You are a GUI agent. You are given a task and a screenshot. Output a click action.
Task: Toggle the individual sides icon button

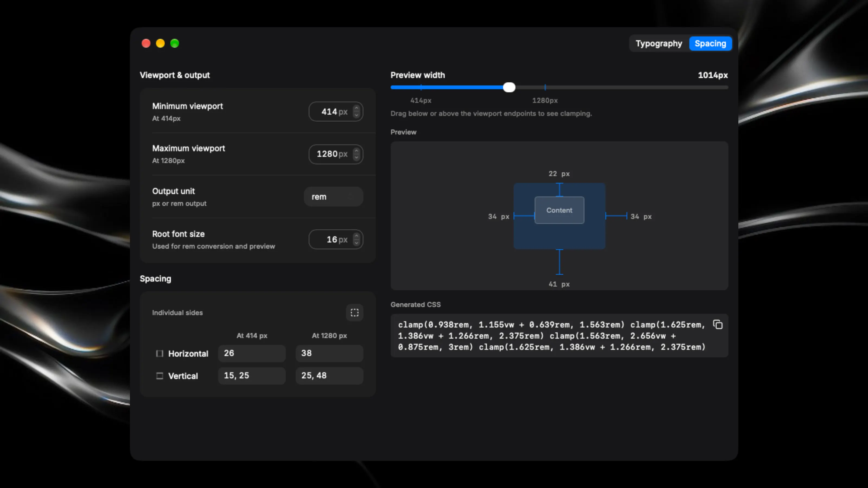(x=355, y=313)
